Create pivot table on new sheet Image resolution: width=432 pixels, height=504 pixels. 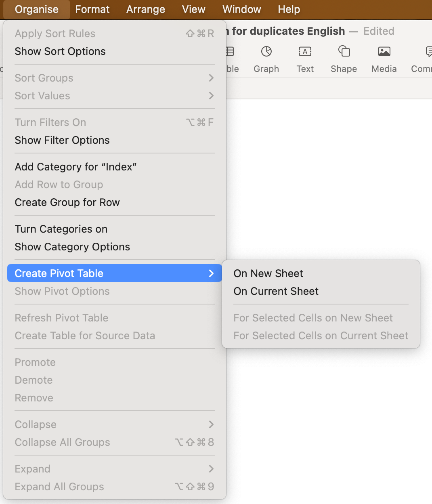click(268, 273)
